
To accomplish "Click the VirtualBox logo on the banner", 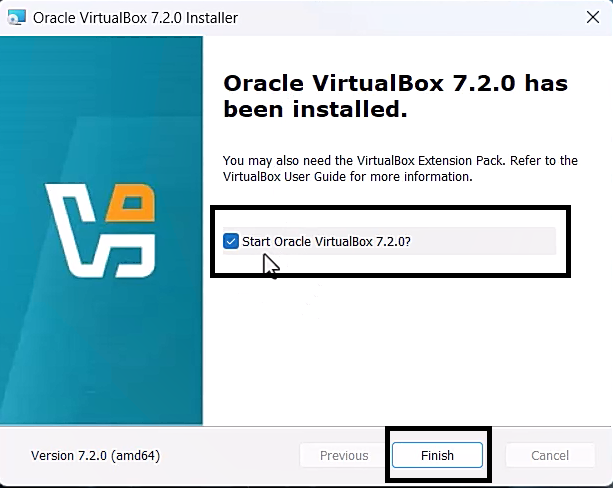I will (x=101, y=230).
